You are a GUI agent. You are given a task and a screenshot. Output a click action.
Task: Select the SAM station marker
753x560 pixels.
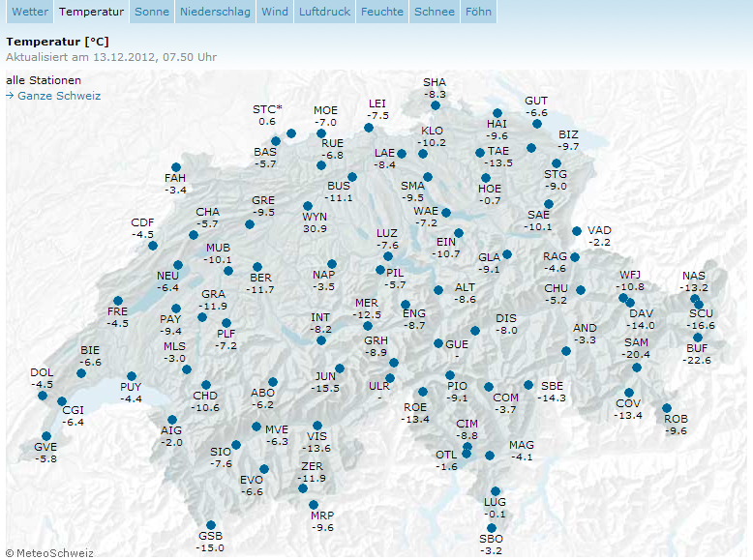pos(637,368)
